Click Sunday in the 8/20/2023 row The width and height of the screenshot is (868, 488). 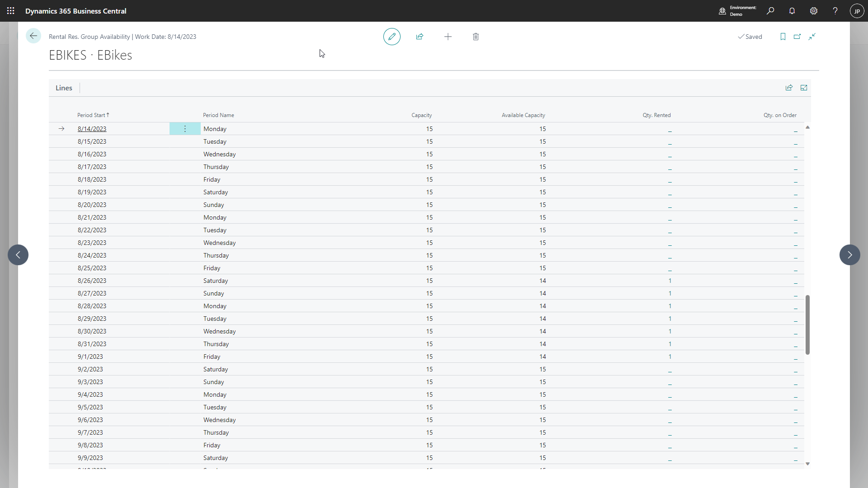pyautogui.click(x=213, y=205)
